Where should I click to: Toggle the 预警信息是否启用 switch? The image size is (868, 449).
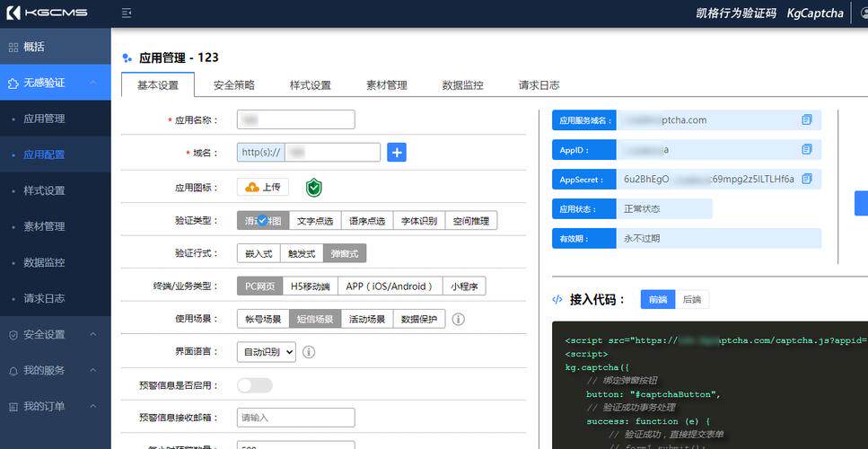click(x=255, y=385)
